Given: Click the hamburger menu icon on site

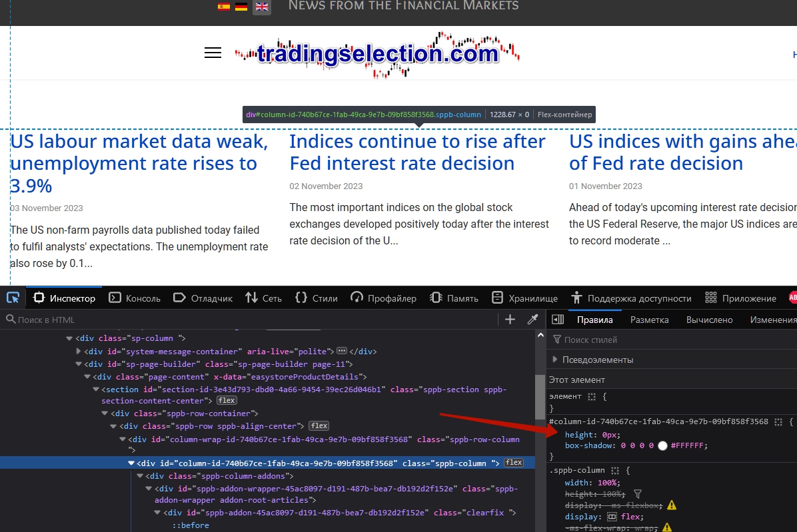Looking at the screenshot, I should pos(213,53).
